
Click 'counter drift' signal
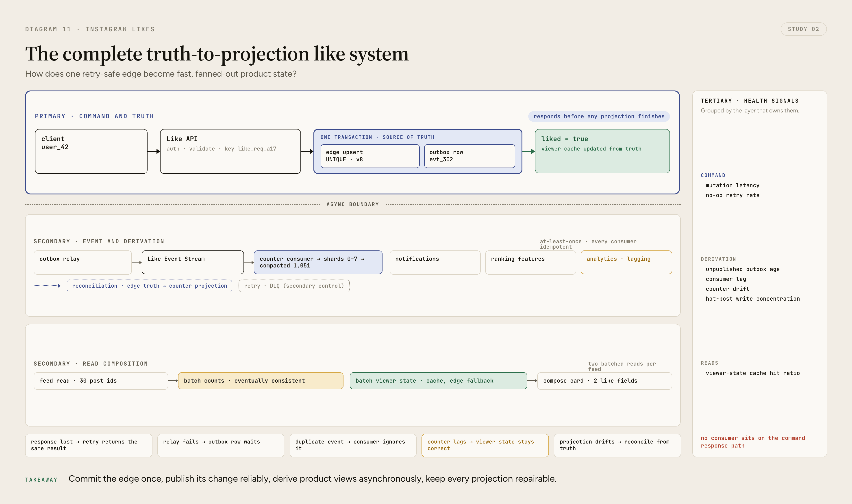[x=727, y=289]
